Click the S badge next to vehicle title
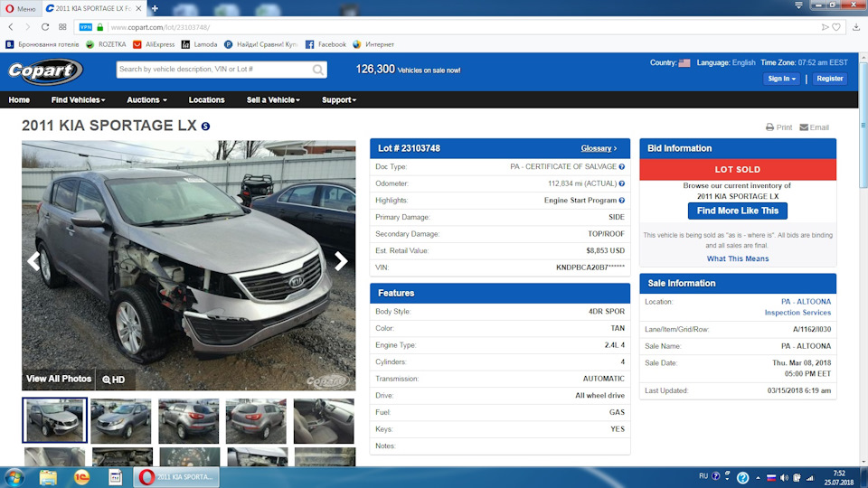 [205, 127]
